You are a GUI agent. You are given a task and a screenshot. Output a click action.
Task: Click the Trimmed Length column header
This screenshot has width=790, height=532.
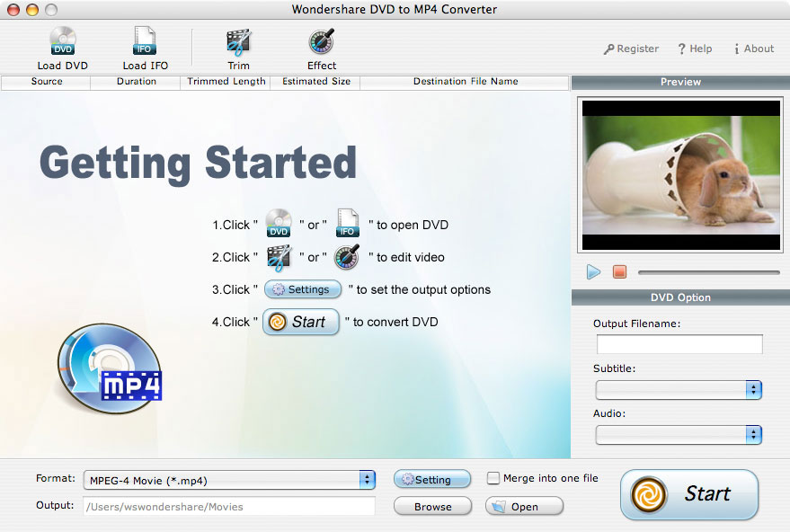(226, 82)
